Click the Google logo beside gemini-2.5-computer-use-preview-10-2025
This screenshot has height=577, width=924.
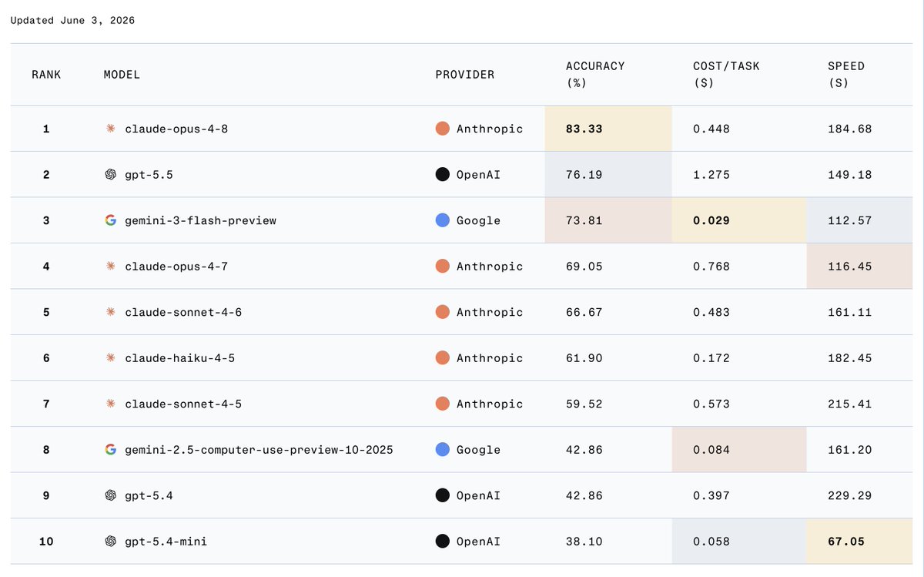tap(110, 450)
